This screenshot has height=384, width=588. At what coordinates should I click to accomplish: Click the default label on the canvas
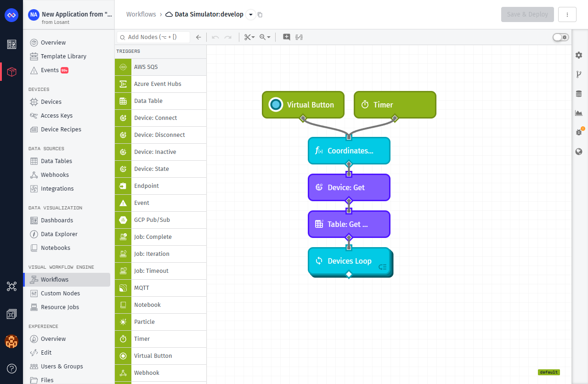(549, 372)
